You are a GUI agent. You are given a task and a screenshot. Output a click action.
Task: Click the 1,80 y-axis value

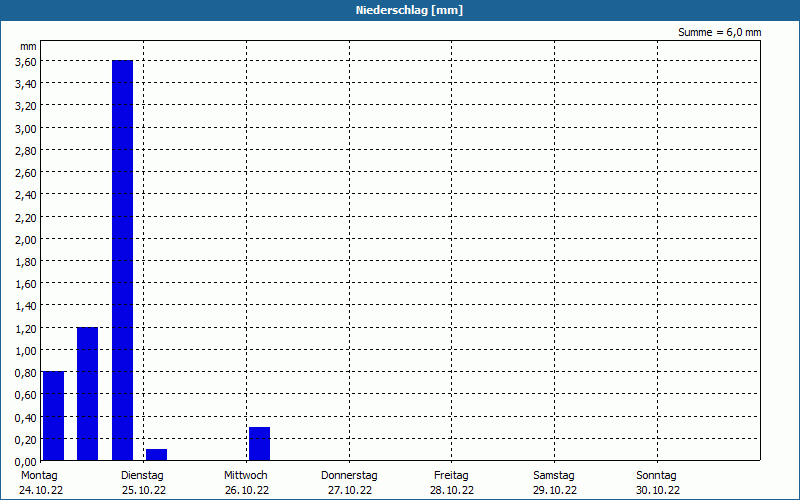tap(26, 262)
